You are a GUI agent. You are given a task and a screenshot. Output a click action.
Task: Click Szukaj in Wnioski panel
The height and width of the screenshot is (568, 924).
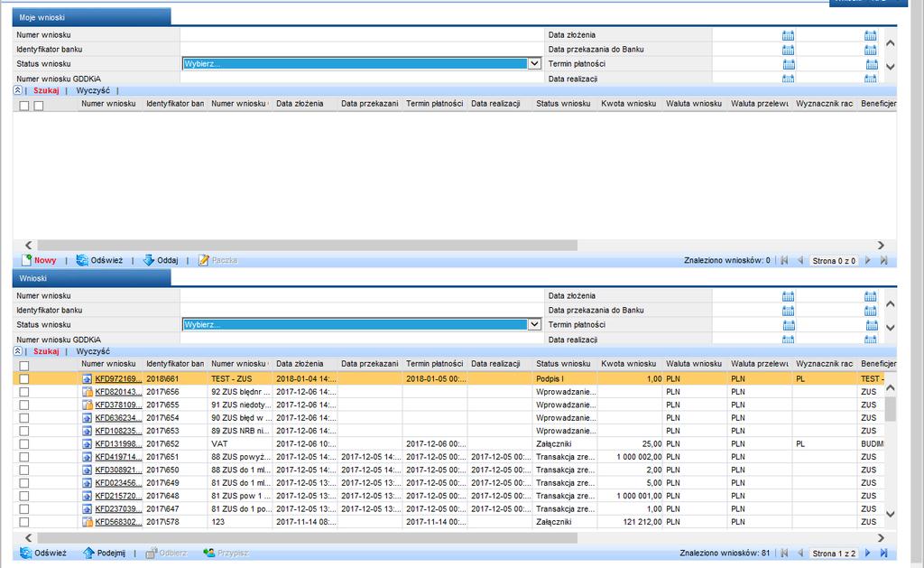click(46, 351)
